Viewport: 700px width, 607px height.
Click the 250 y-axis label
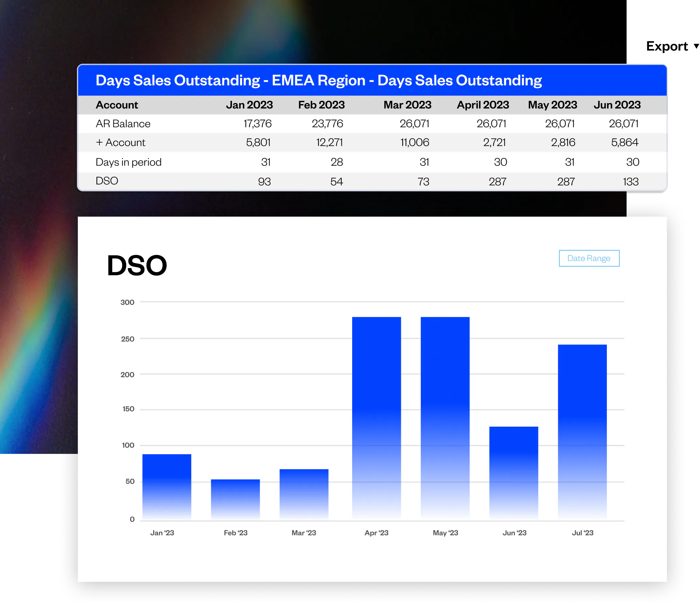point(127,339)
